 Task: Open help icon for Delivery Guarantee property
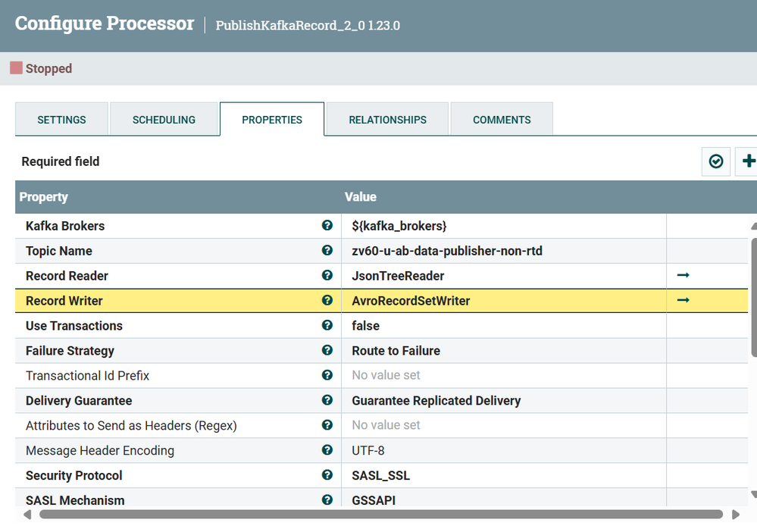coord(327,400)
